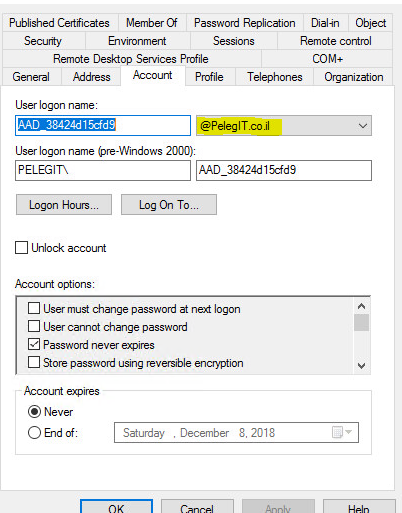Click account options scroll up arrow
This screenshot has width=402, height=513.
point(361,306)
